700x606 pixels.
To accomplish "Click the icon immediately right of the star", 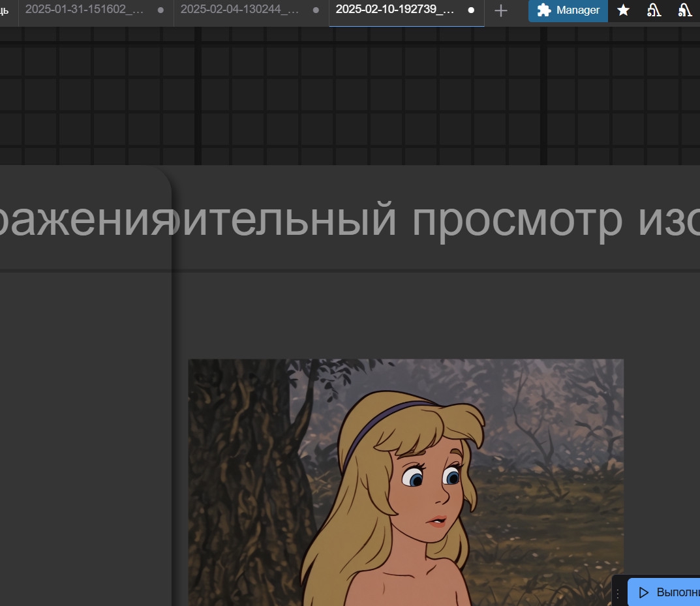I will click(654, 10).
